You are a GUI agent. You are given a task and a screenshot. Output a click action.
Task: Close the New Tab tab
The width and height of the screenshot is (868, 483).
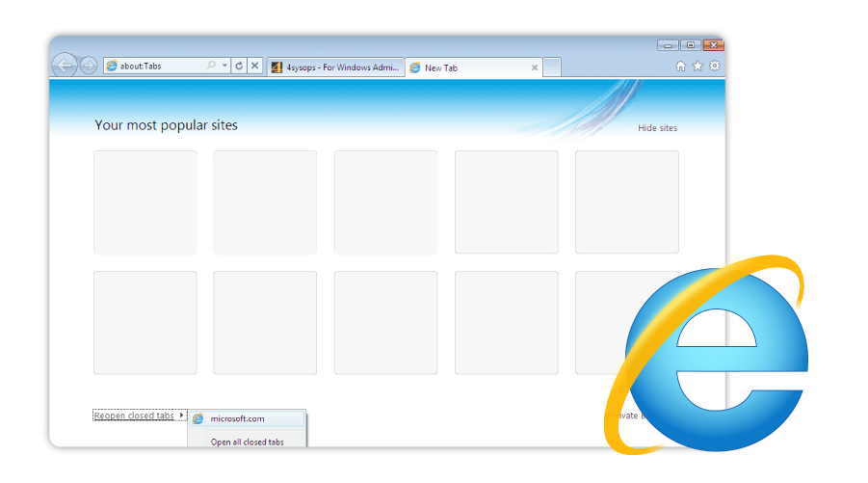[535, 67]
